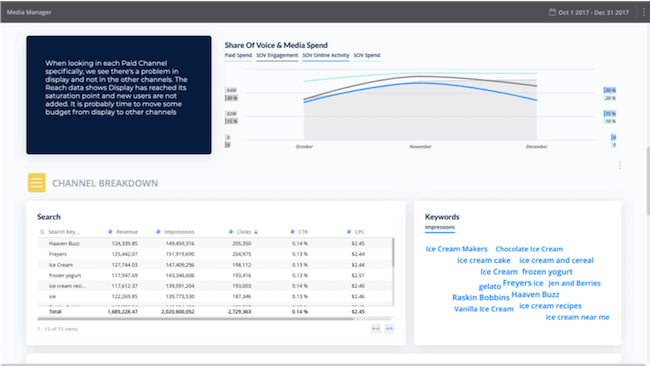This screenshot has height=366, width=650.
Task: Click the Oct 1 2017 - Dec 31 2017 date range
Action: (x=593, y=12)
